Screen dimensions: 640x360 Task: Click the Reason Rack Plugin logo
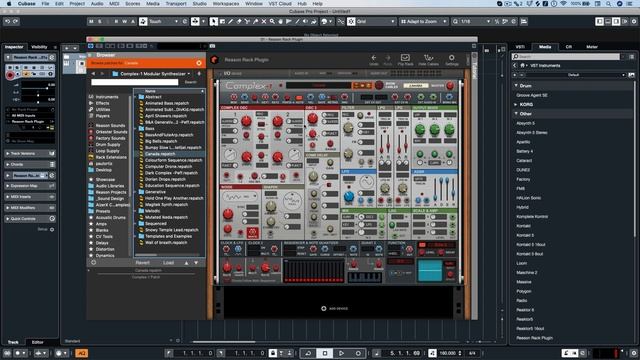tap(214, 60)
